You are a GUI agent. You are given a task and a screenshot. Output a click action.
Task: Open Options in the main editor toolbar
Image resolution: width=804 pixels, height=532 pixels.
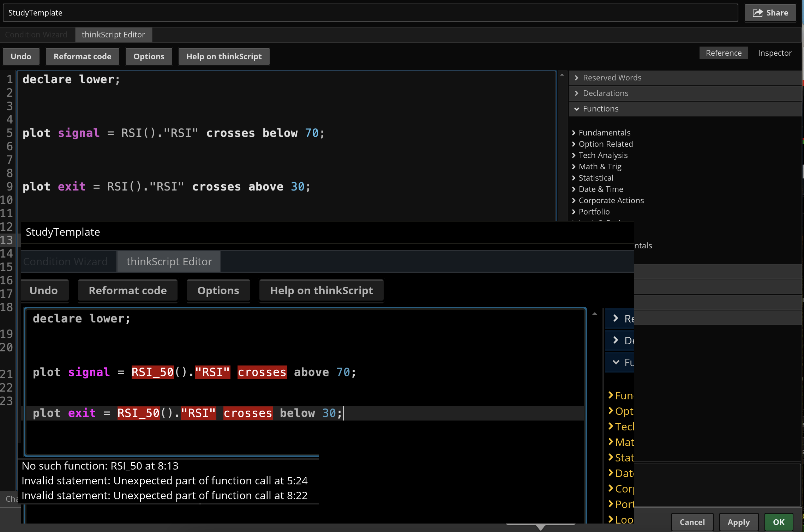click(x=149, y=56)
